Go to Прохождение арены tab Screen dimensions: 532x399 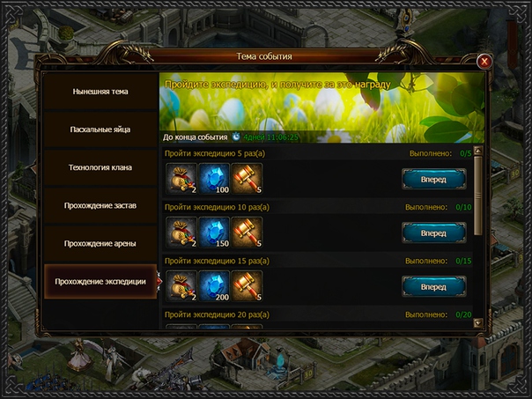(100, 244)
